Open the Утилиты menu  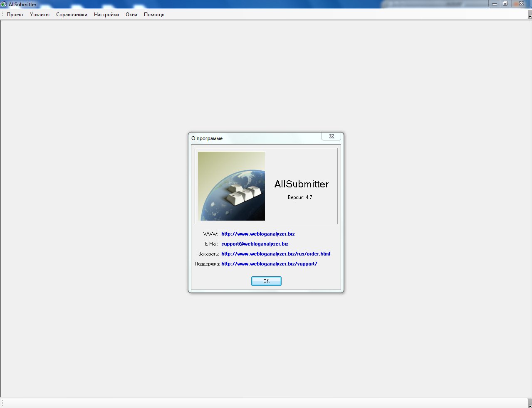(40, 15)
